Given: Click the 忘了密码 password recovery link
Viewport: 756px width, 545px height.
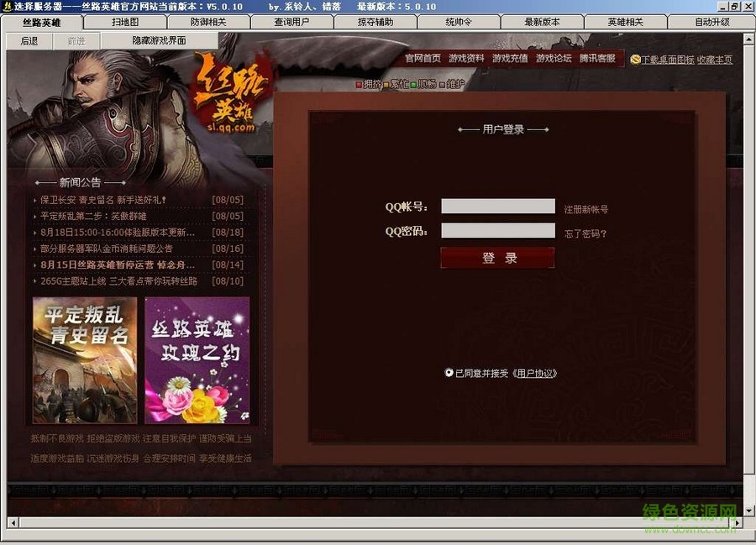Looking at the screenshot, I should tap(585, 233).
